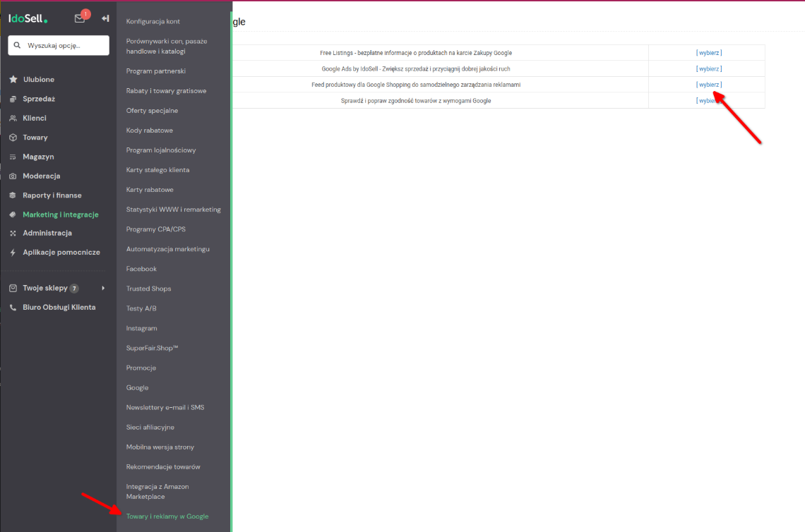
Task: Open the Moderacja menu
Action: (41, 176)
